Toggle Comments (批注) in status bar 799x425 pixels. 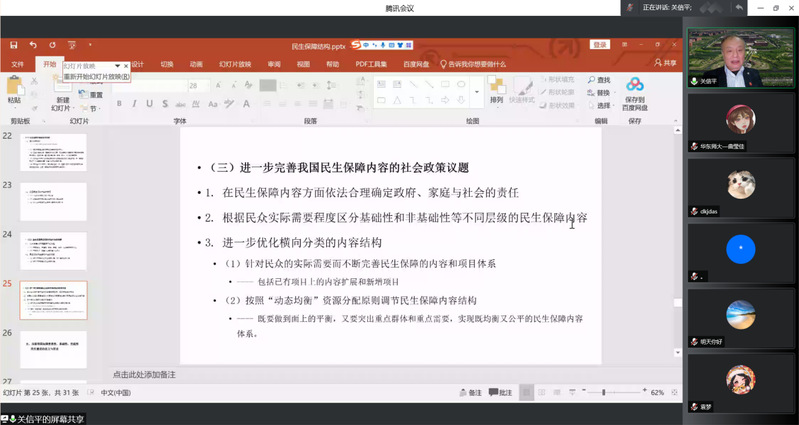(500, 393)
